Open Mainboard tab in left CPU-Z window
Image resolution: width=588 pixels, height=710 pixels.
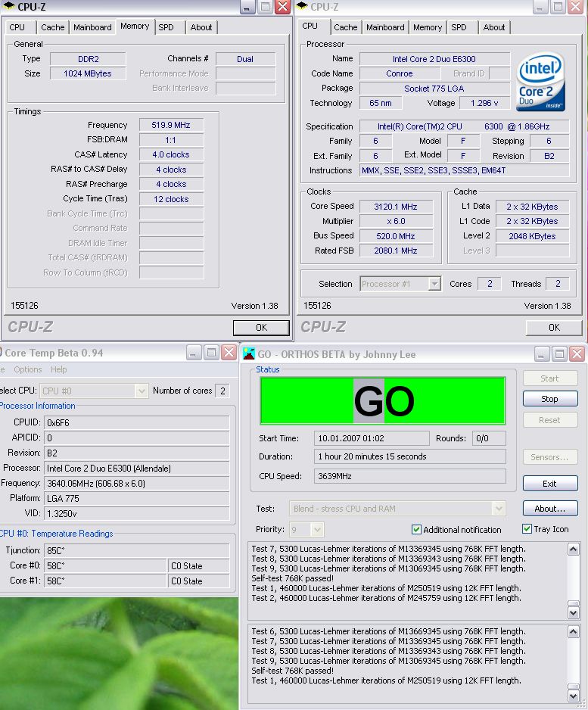click(92, 27)
